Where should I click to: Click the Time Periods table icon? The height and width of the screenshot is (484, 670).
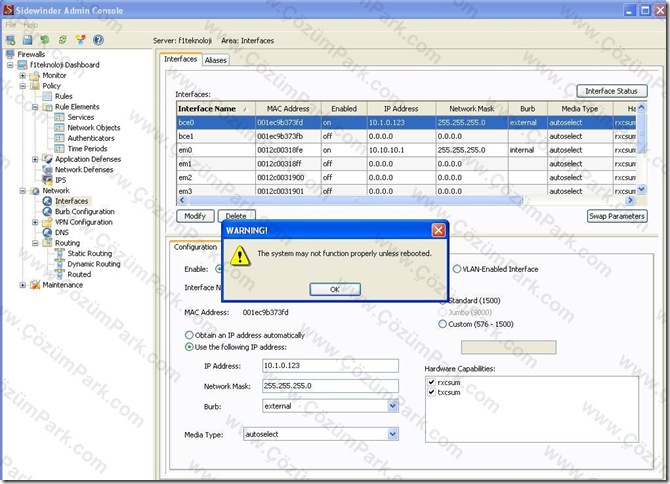coord(60,149)
